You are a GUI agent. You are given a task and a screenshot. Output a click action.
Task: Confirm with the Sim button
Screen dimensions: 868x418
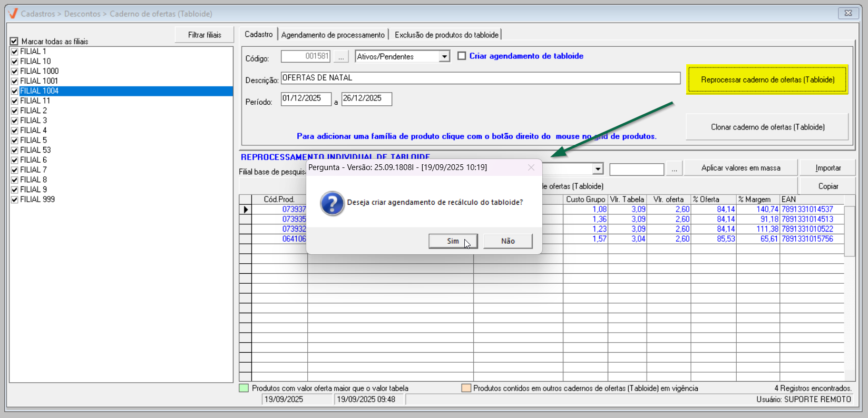(x=453, y=241)
